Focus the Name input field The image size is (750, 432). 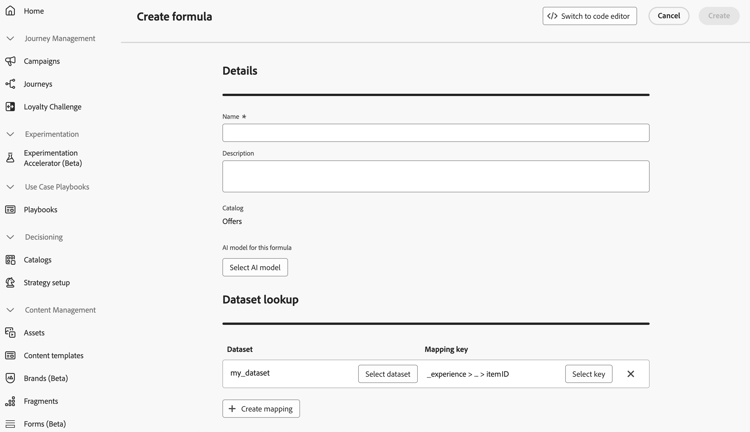tap(435, 133)
